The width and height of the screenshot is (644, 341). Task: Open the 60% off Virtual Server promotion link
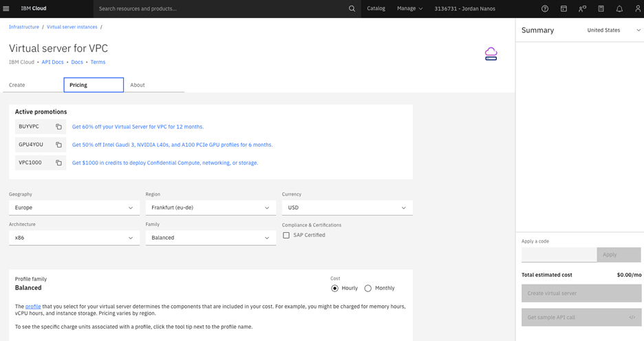138,127
